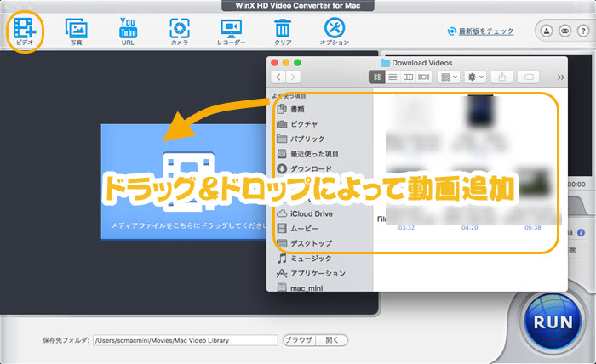Screen dimensions: 596x364
Task: Select パブリック in Finder sidebar
Action: (301, 139)
